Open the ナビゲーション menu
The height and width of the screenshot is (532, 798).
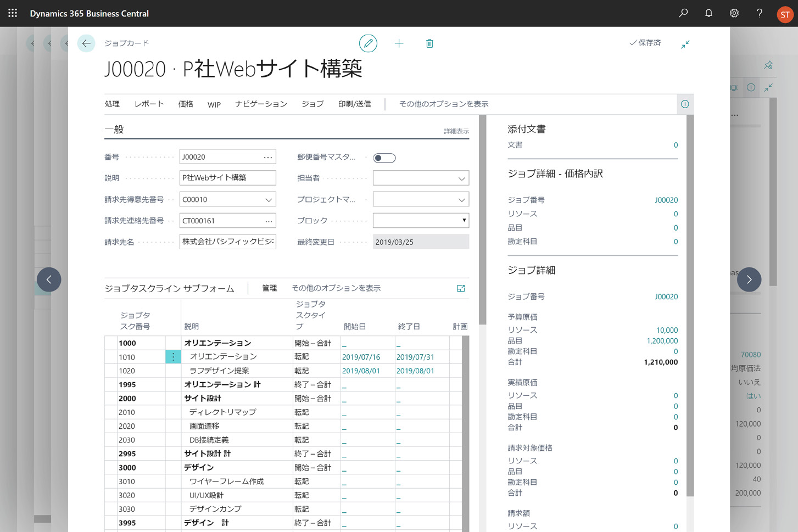[261, 104]
